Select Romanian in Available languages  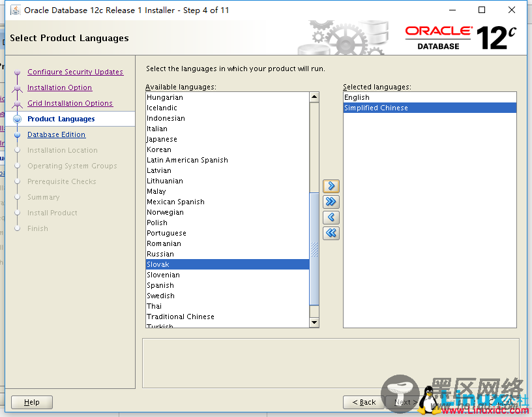coord(228,243)
